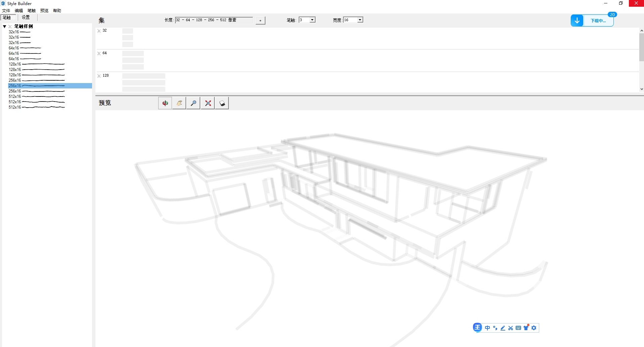
Task: Select the Zoom magnifier tool
Action: [x=194, y=103]
